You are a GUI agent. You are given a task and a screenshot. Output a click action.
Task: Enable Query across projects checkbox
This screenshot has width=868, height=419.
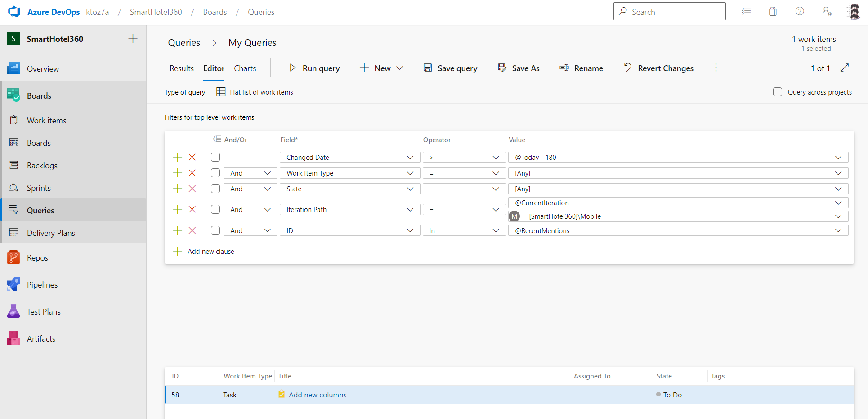(778, 92)
